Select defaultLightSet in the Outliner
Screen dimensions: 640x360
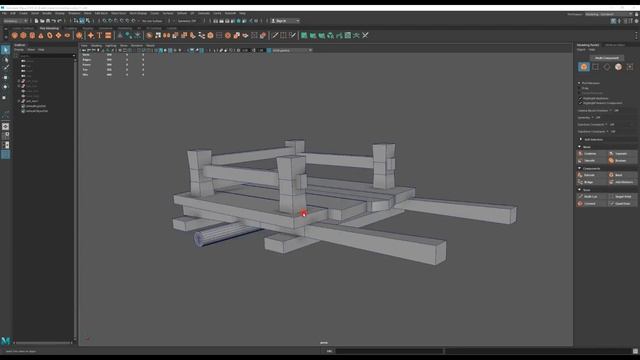pos(36,106)
